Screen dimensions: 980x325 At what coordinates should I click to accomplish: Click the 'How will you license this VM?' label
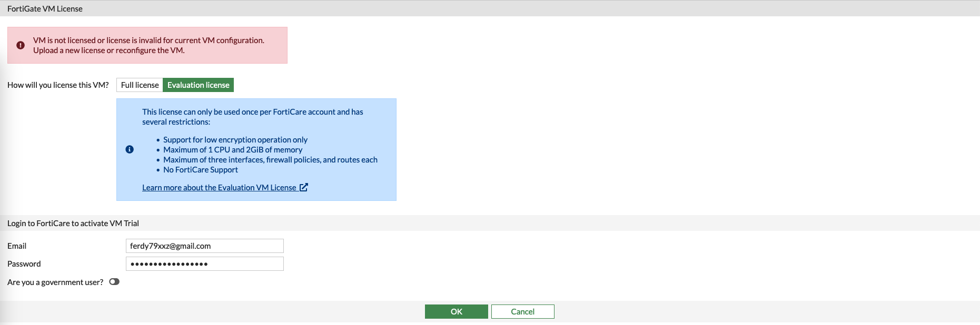point(58,85)
